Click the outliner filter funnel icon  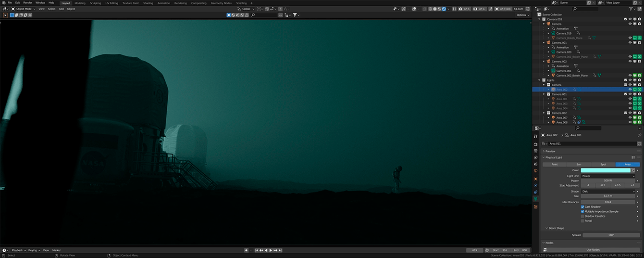(x=631, y=9)
